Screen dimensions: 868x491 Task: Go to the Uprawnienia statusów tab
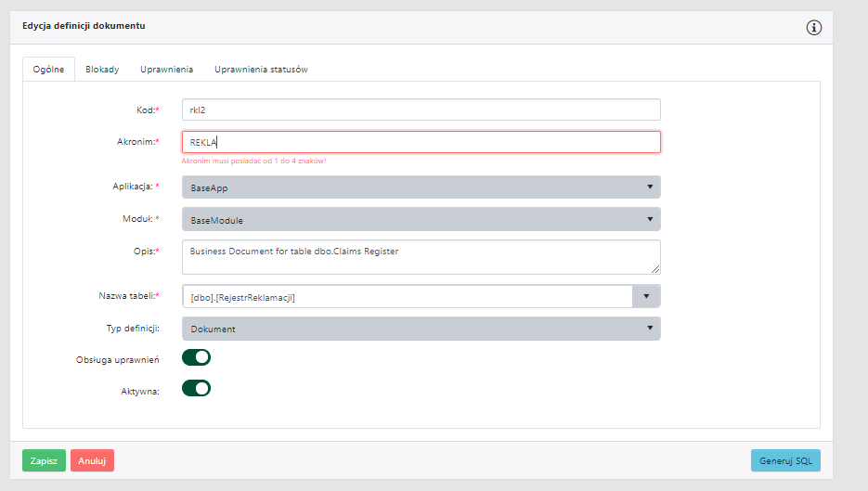click(x=261, y=70)
